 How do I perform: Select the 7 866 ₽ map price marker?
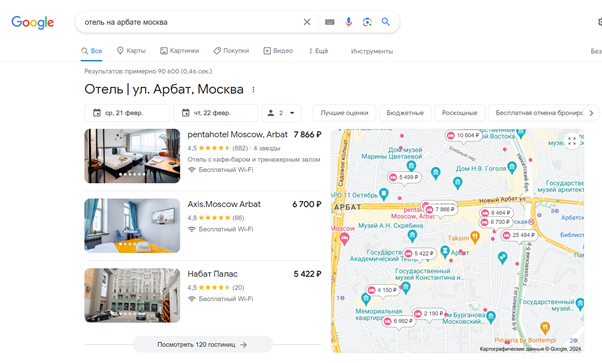click(x=440, y=209)
